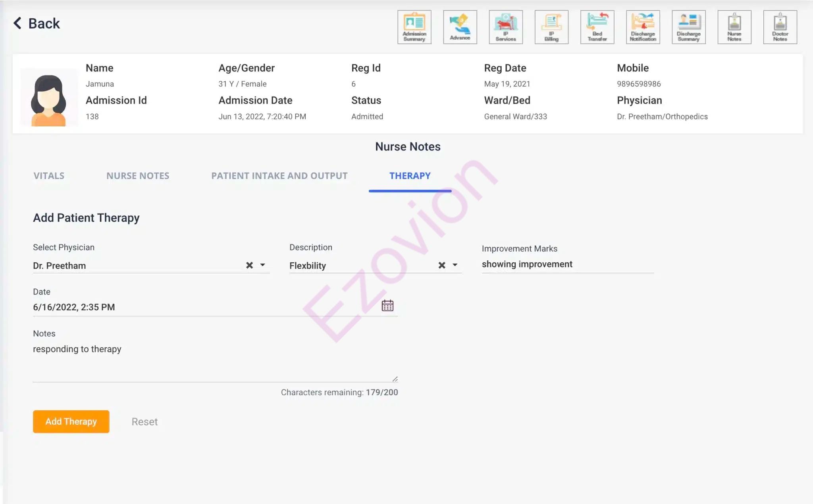The width and height of the screenshot is (813, 504).
Task: Open the Admission Summary icon
Action: (x=414, y=27)
